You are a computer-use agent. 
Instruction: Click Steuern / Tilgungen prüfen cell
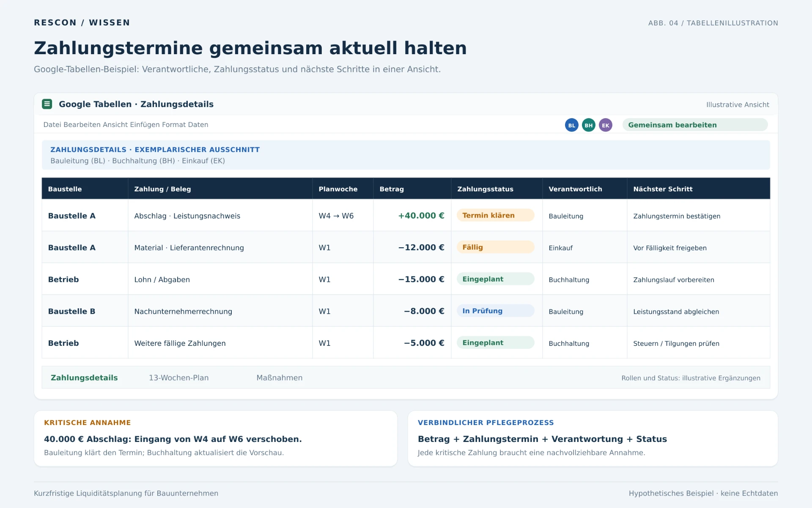(699, 342)
